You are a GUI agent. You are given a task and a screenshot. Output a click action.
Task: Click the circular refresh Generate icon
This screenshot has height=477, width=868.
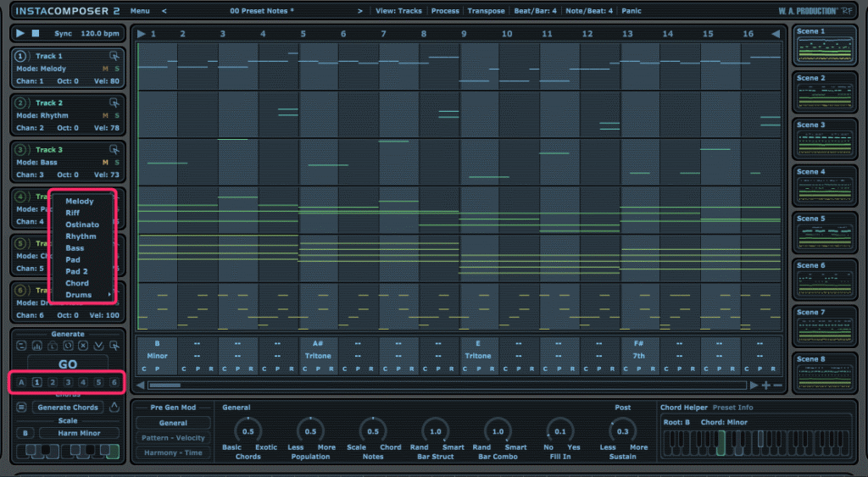point(68,346)
